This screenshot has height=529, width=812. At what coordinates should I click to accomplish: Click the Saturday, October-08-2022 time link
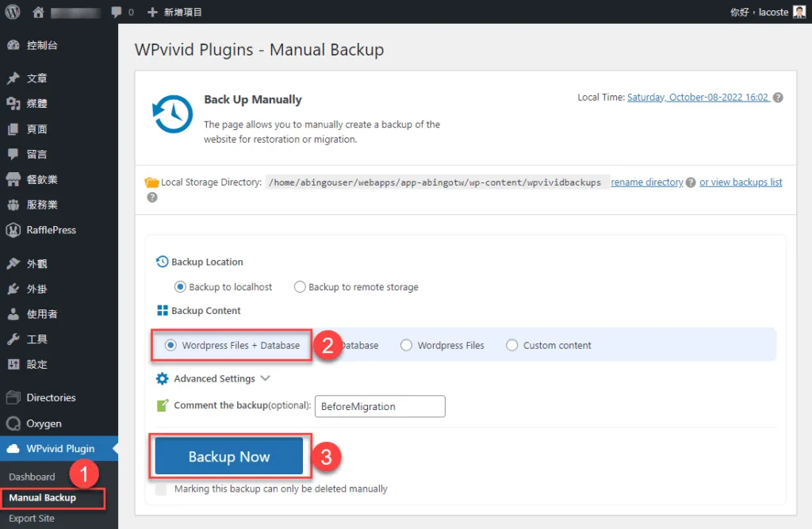coord(698,98)
